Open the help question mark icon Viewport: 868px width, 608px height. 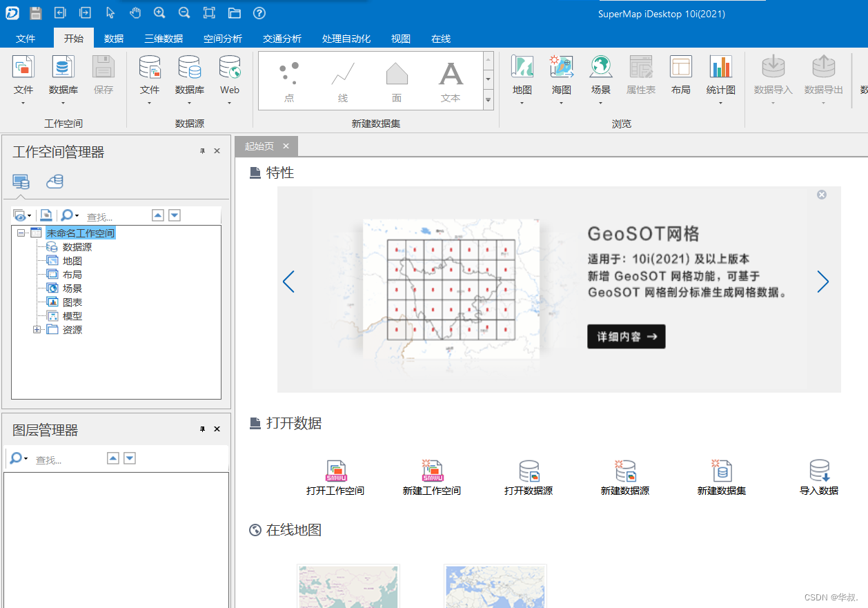click(x=259, y=12)
